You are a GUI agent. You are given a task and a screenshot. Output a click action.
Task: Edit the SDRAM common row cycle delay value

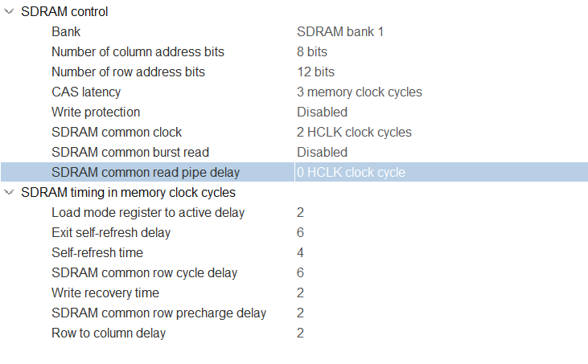300,273
